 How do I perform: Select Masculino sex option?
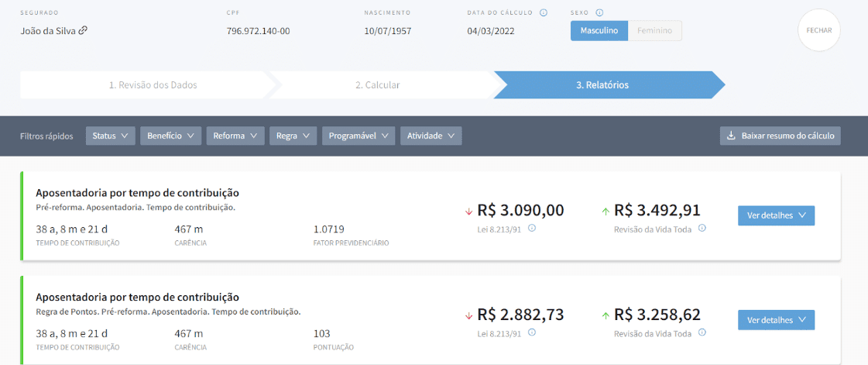tap(599, 31)
